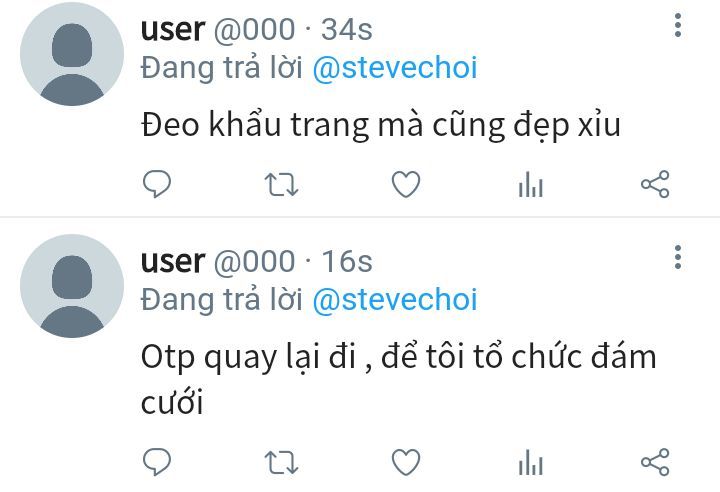This screenshot has width=720, height=492.
Task: Share the 'Otp quay lại đi' tweet
Action: pos(655,462)
